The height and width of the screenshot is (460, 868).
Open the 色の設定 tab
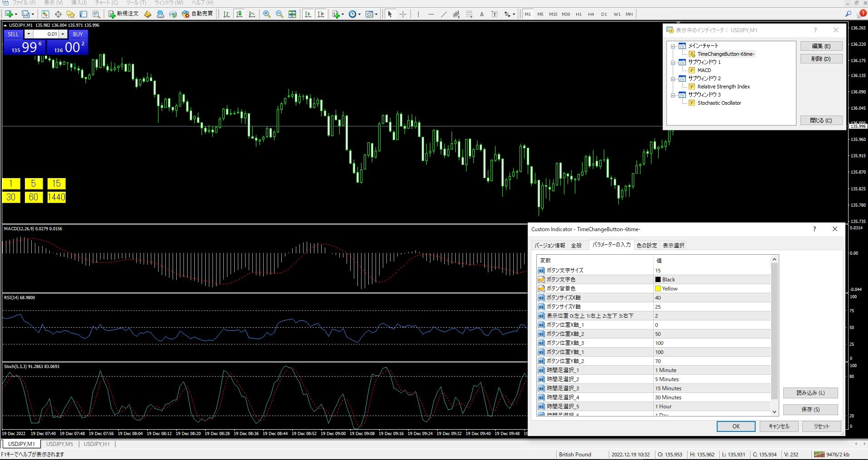point(646,245)
